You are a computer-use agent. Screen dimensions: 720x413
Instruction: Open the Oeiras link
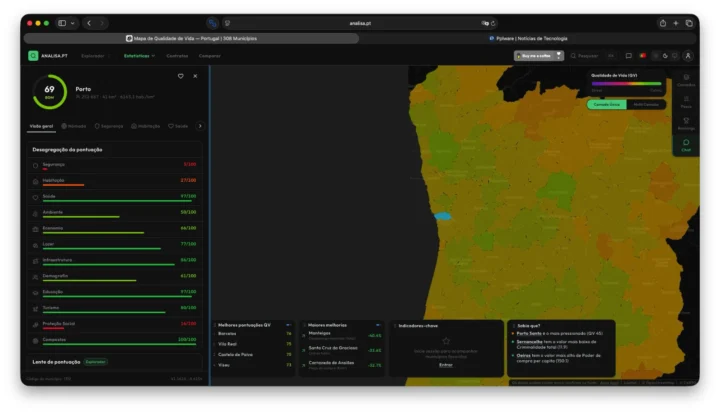(523, 355)
